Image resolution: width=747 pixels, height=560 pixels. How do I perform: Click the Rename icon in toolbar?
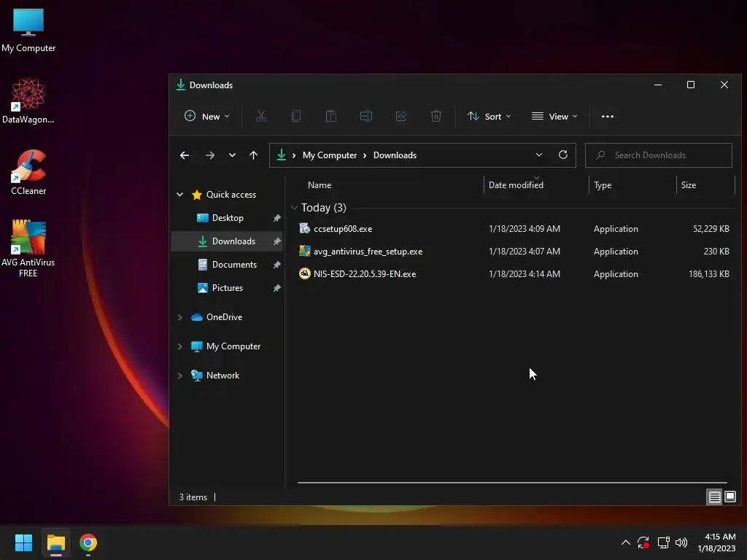point(366,116)
